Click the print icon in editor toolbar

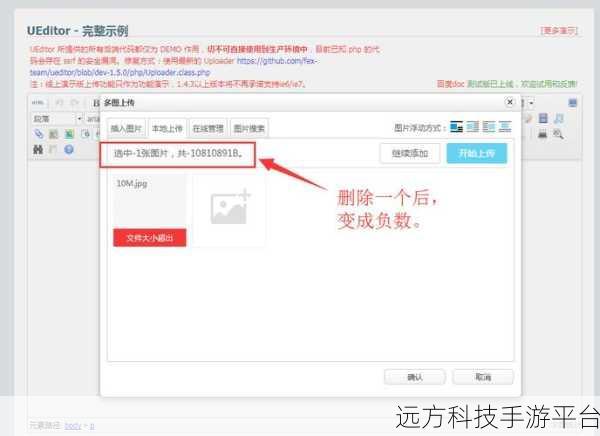[x=542, y=134]
